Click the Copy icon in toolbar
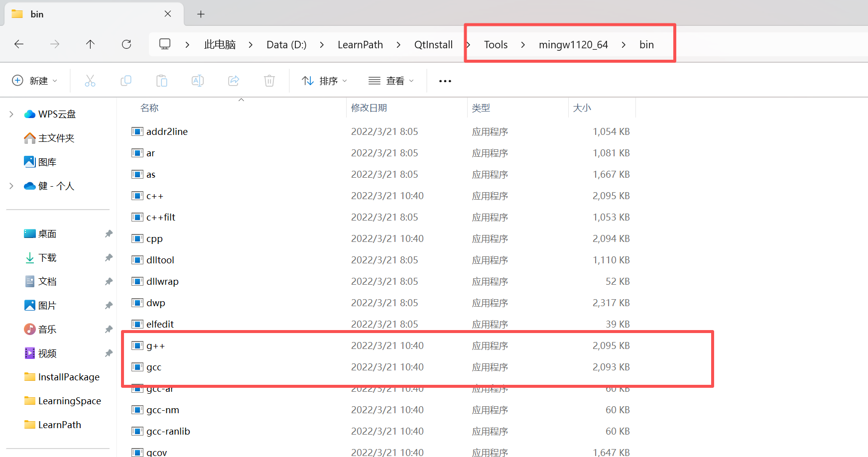The height and width of the screenshot is (457, 868). [x=126, y=81]
